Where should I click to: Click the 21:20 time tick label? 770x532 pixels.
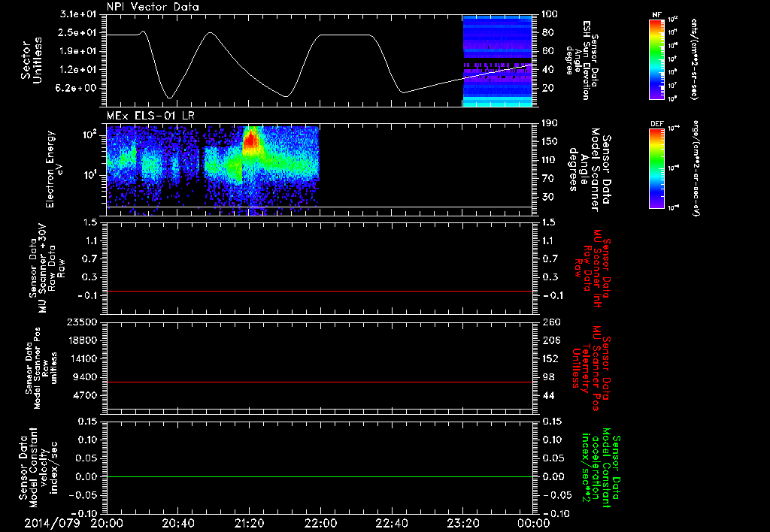pos(250,524)
